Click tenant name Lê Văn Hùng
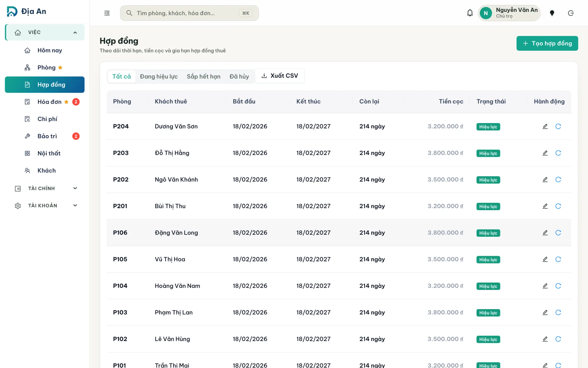 coord(172,339)
